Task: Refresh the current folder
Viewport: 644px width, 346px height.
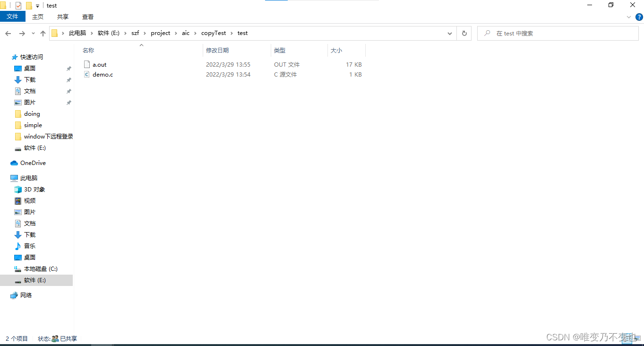Action: pos(464,34)
